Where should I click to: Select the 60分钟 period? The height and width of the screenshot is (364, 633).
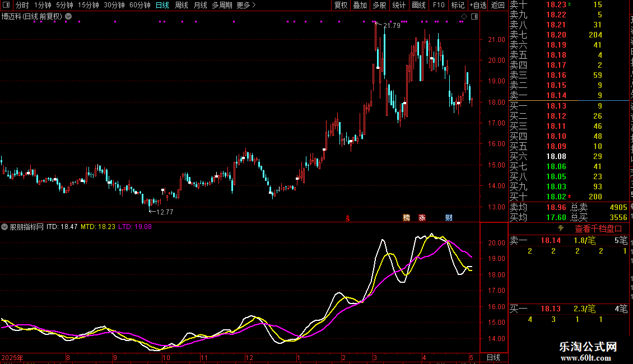coord(139,5)
